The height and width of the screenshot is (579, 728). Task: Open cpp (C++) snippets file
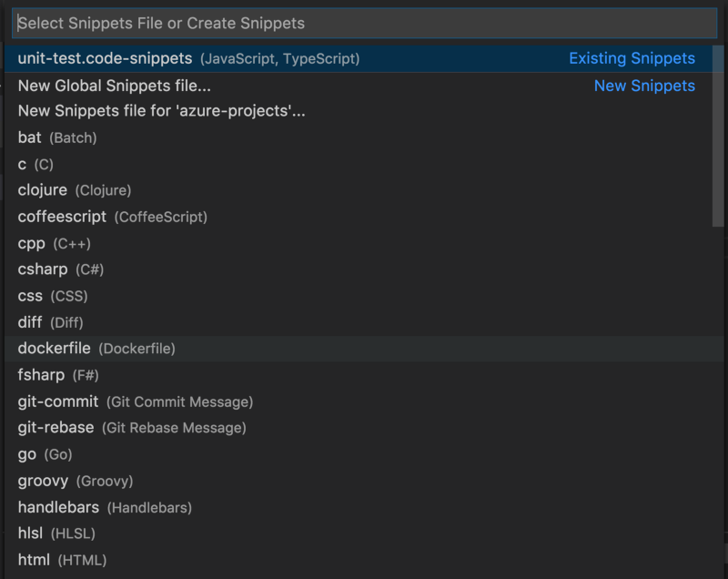[55, 244]
